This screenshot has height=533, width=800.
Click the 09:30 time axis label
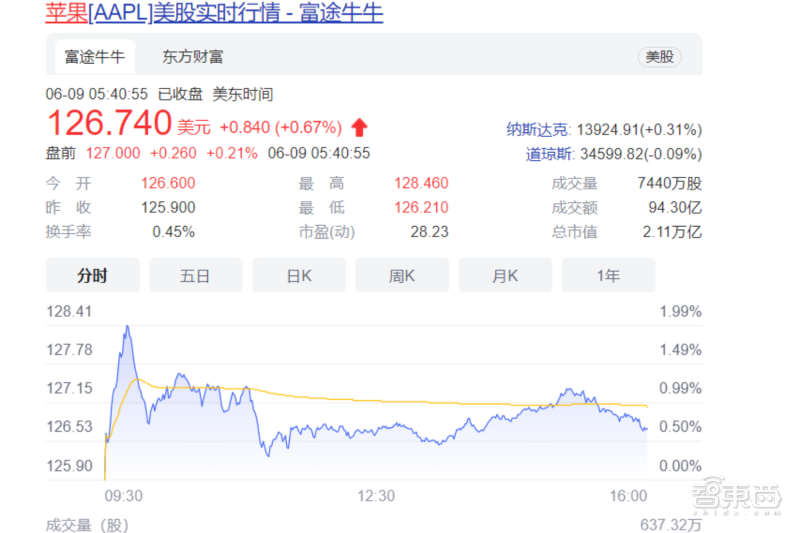tap(123, 496)
